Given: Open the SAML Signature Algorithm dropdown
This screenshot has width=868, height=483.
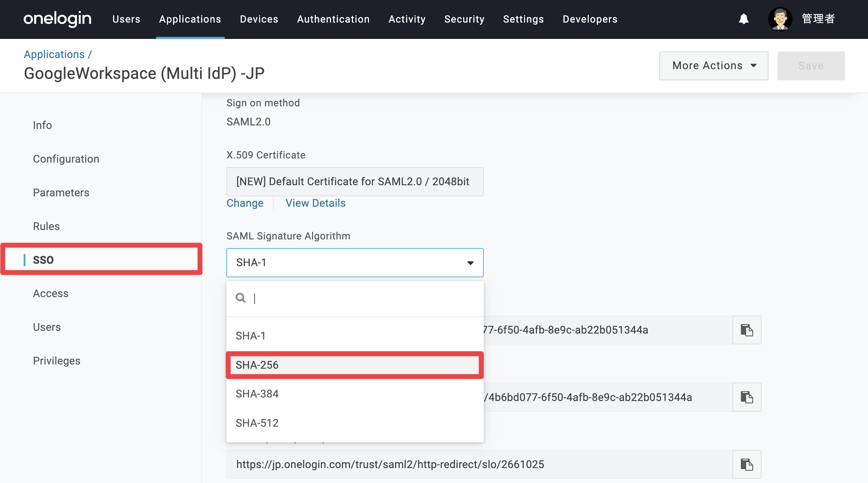Looking at the screenshot, I should pyautogui.click(x=355, y=262).
